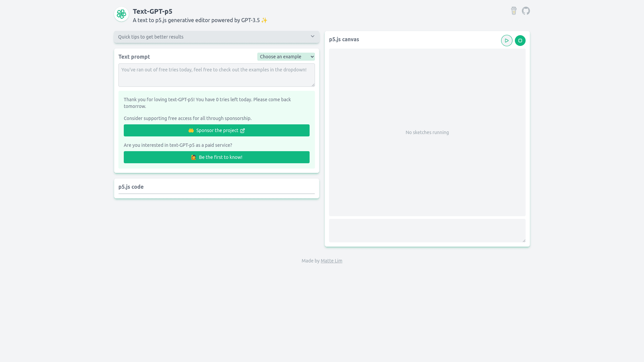Expand the Quick tips chevron arrow
Viewport: 644px width, 362px height.
click(312, 37)
